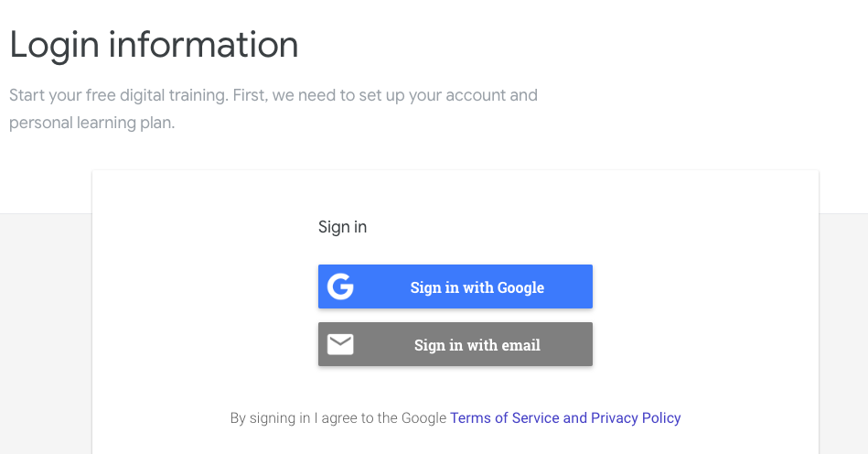Image resolution: width=868 pixels, height=454 pixels.
Task: Choose Sign in with Google
Action: tap(455, 286)
